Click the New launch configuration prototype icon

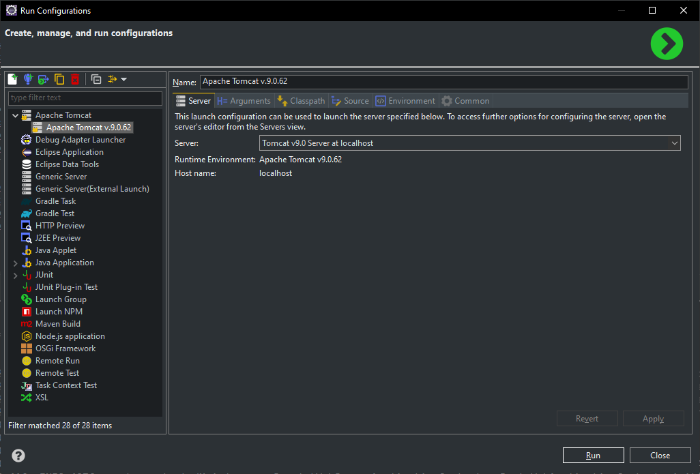(x=27, y=79)
